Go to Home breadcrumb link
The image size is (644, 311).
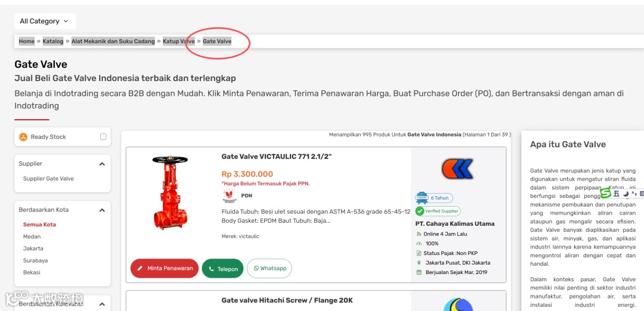pyautogui.click(x=27, y=42)
